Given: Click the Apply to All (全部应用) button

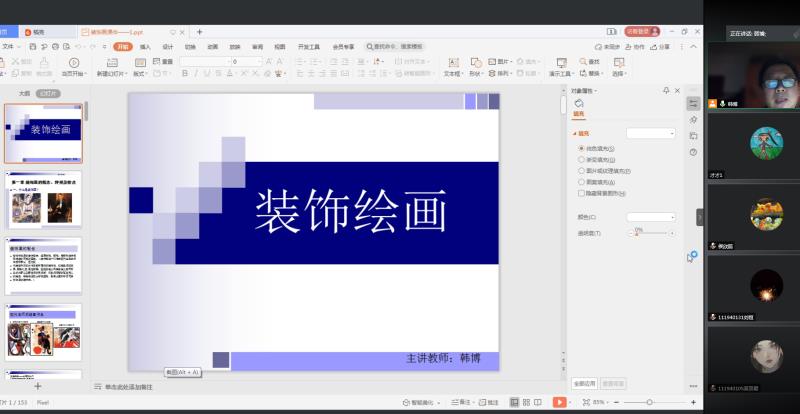Looking at the screenshot, I should pyautogui.click(x=585, y=383).
